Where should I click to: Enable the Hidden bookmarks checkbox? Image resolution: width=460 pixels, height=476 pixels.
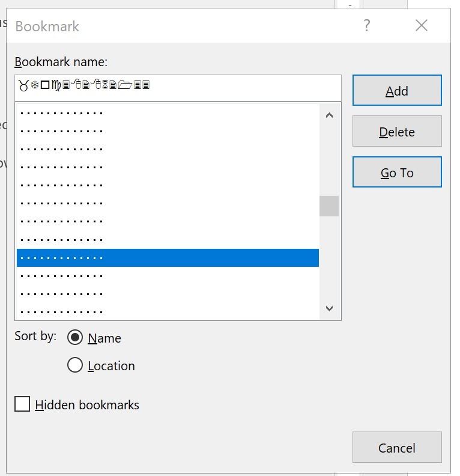click(22, 404)
